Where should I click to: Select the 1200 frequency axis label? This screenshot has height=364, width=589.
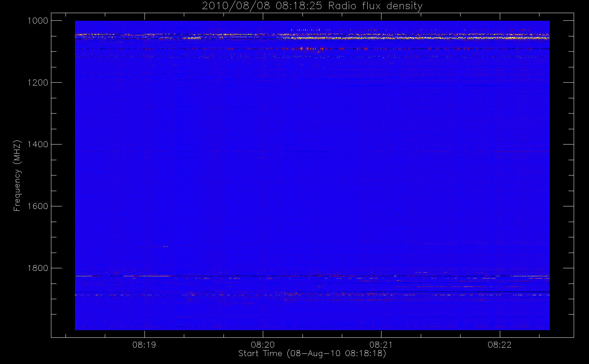[38, 83]
